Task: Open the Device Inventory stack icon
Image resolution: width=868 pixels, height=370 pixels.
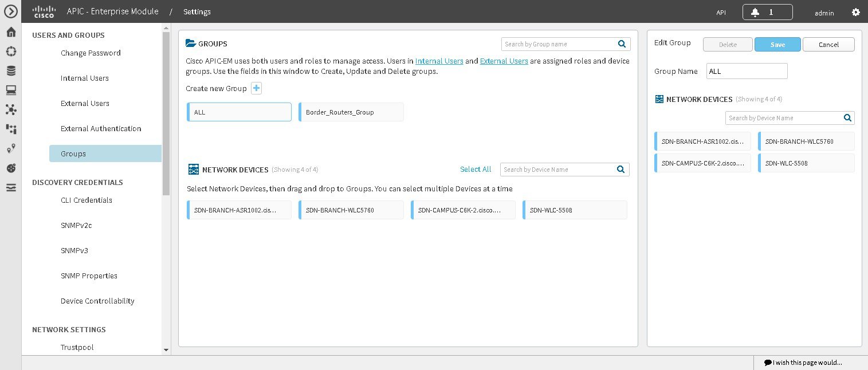Action: coord(11,71)
